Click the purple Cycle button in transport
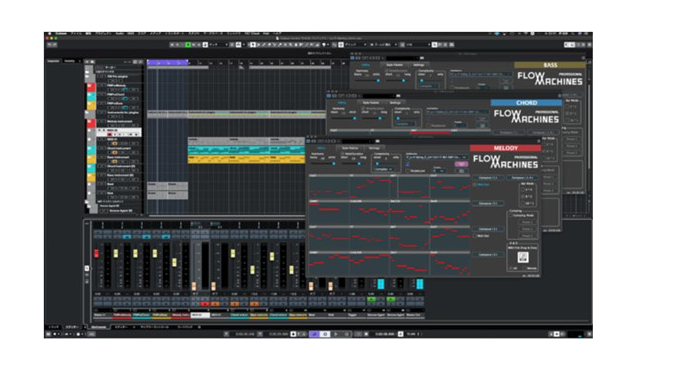This screenshot has width=676, height=372. [315, 334]
